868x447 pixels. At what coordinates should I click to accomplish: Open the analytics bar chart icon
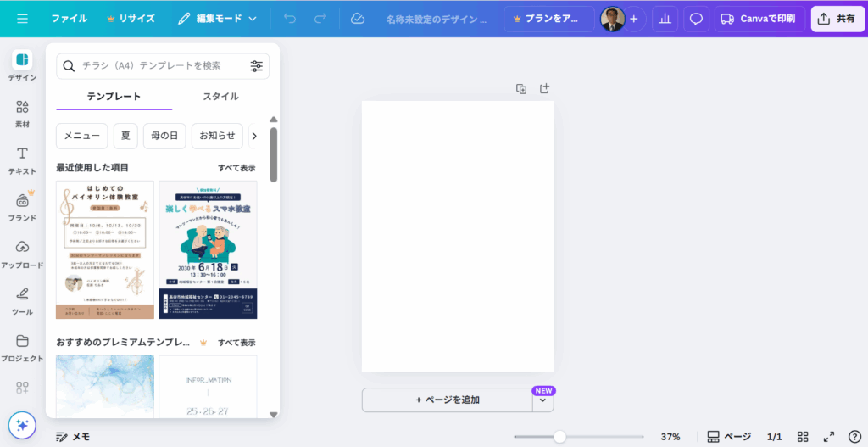tap(665, 19)
